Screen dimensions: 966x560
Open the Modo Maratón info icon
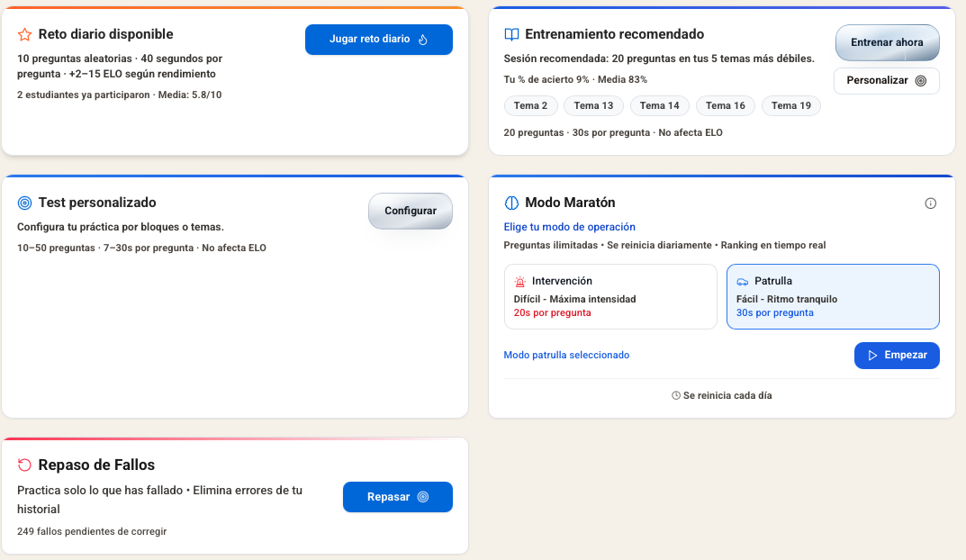931,203
